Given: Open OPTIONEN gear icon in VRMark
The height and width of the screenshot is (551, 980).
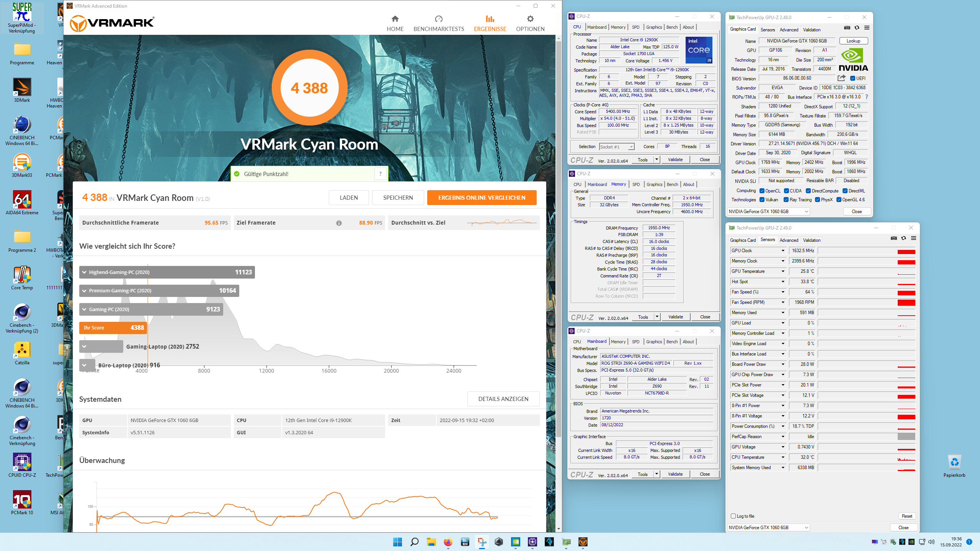Looking at the screenshot, I should coord(530,19).
